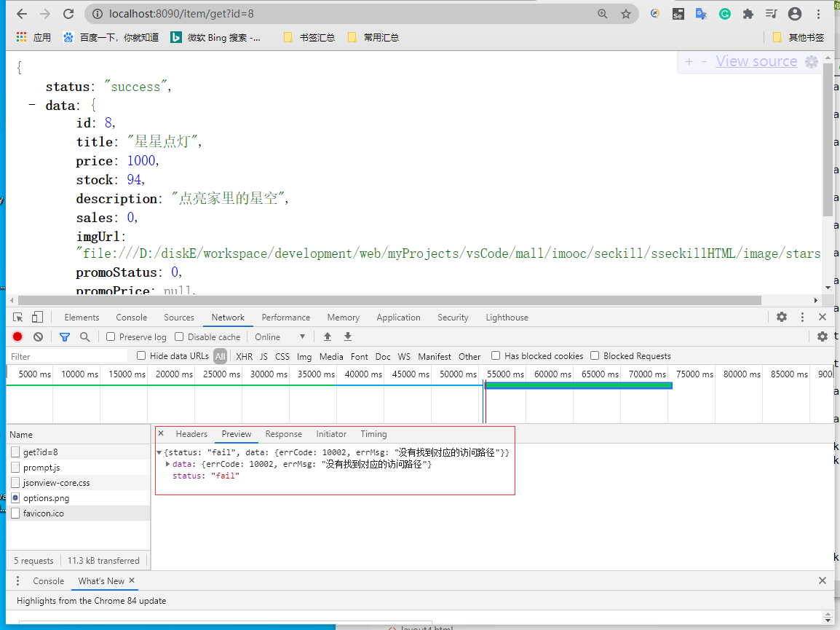Screen dimensions: 840x630
Task: Filter requests by Img type
Action: pos(304,357)
